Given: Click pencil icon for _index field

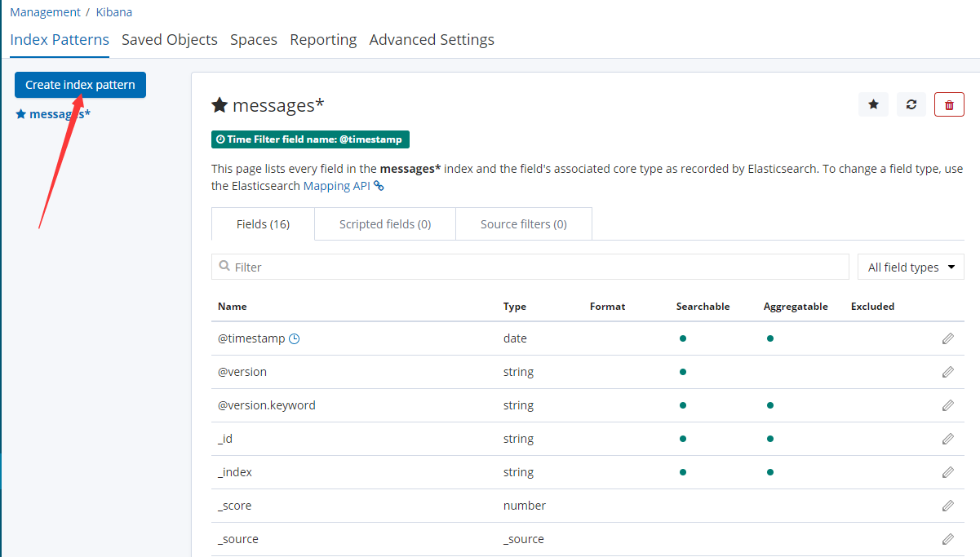Looking at the screenshot, I should click(x=947, y=472).
